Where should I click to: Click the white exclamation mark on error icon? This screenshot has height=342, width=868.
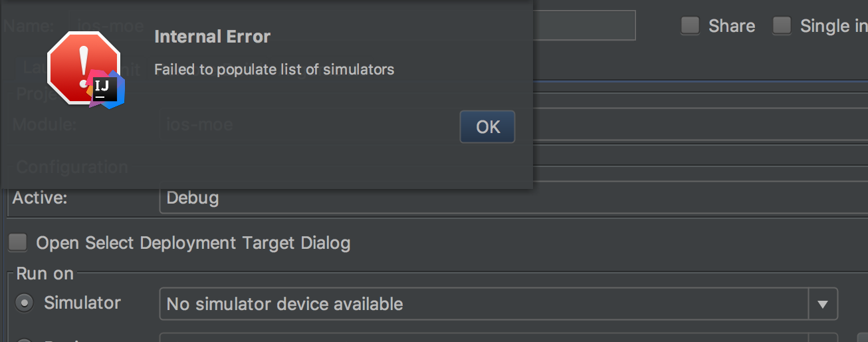[83, 65]
